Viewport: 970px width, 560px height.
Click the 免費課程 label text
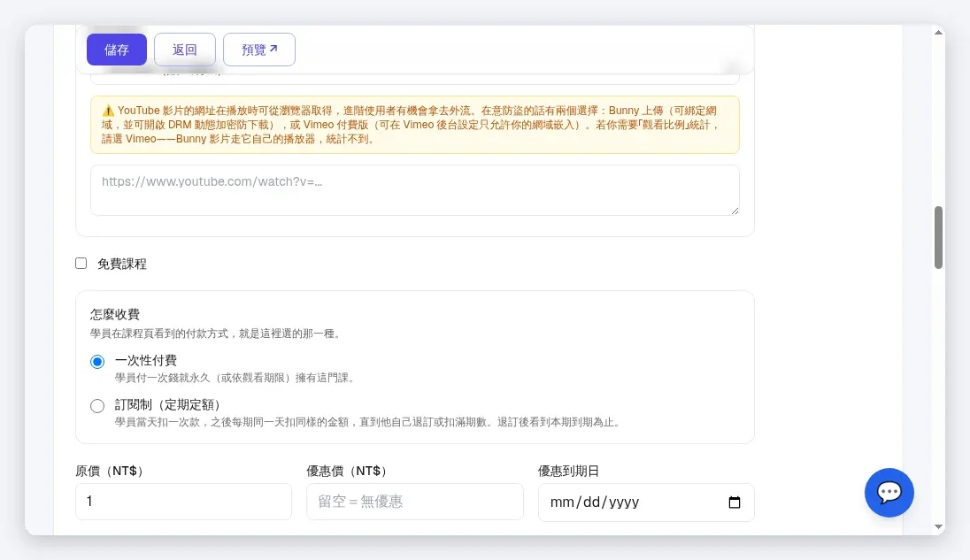pyautogui.click(x=122, y=264)
